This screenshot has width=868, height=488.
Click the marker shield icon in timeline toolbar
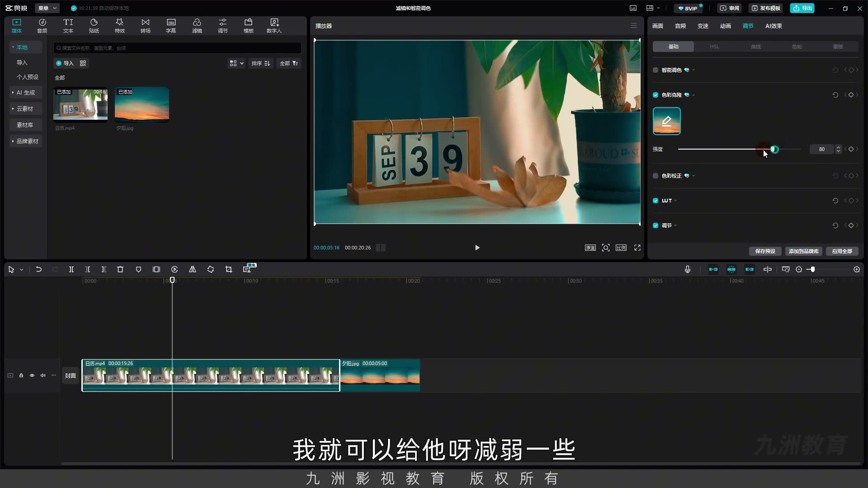pos(138,269)
